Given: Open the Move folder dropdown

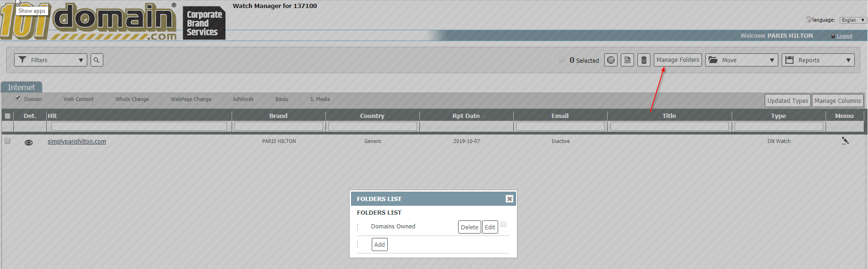Looking at the screenshot, I should click(741, 60).
